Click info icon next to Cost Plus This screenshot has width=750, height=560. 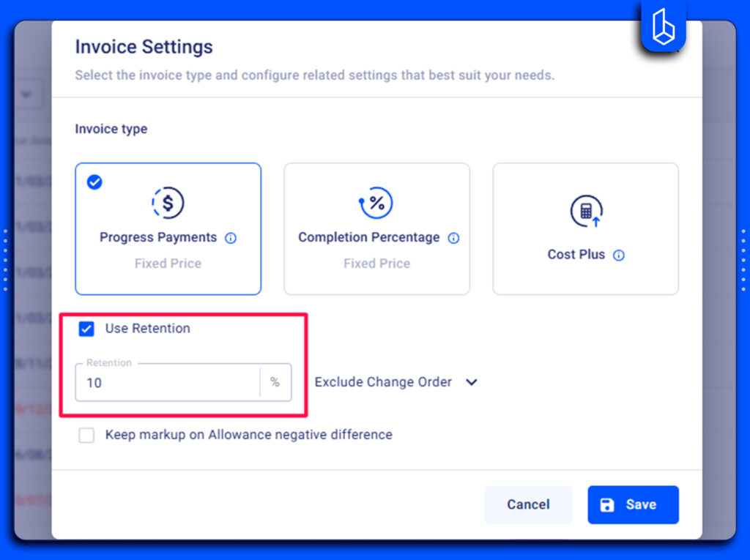tap(619, 255)
